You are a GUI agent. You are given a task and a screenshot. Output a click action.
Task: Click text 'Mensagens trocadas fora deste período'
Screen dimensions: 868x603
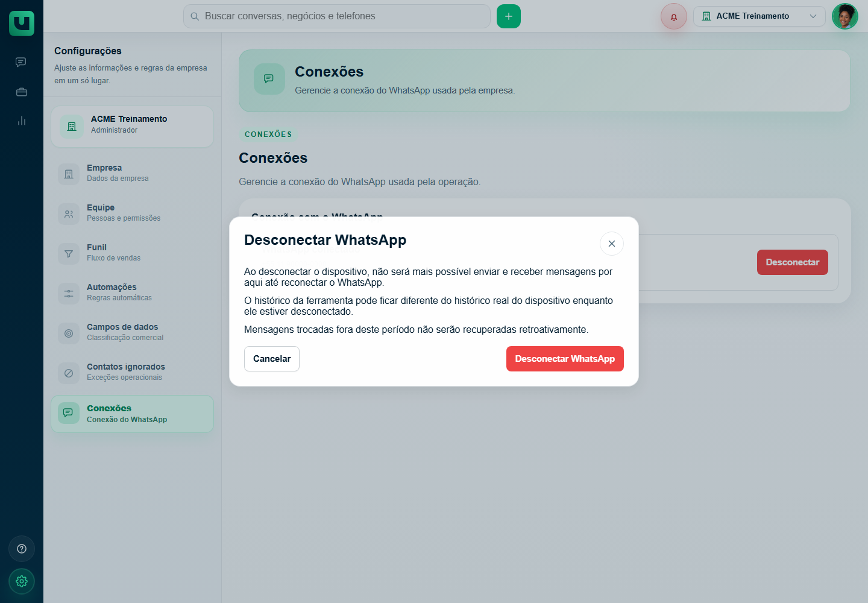tap(329, 329)
